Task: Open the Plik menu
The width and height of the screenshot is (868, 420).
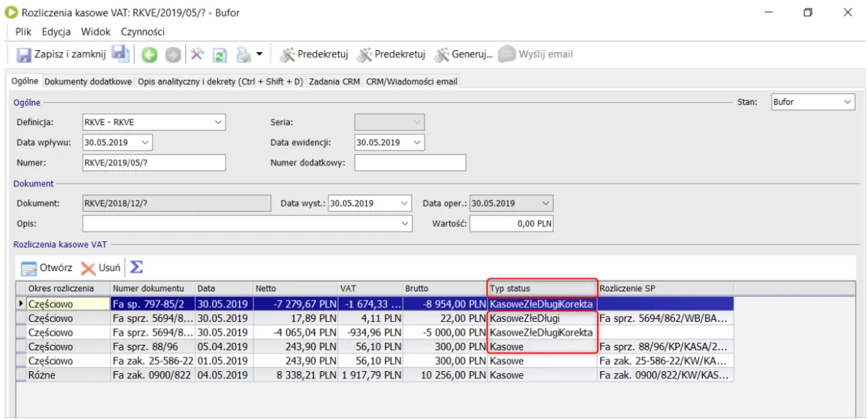Action: click(x=24, y=32)
